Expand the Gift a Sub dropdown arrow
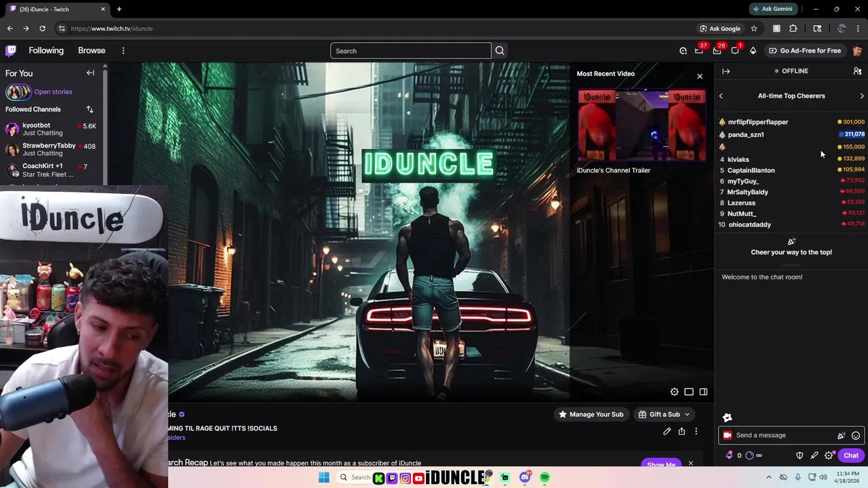The height and width of the screenshot is (488, 868). tap(687, 414)
